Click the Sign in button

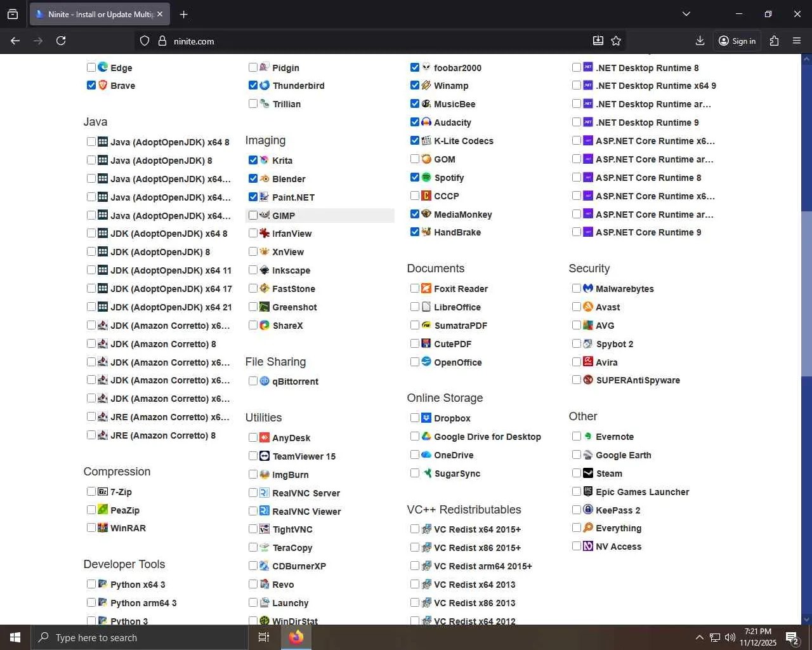pos(737,41)
